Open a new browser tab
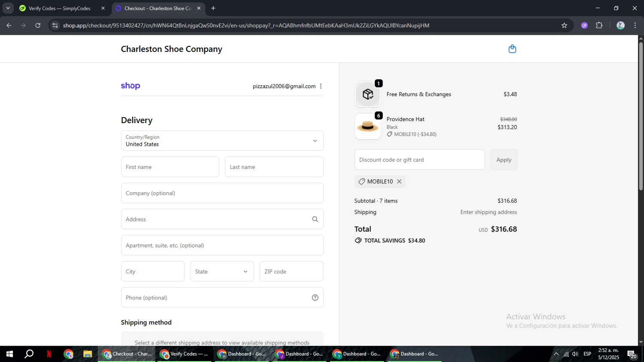 (213, 8)
